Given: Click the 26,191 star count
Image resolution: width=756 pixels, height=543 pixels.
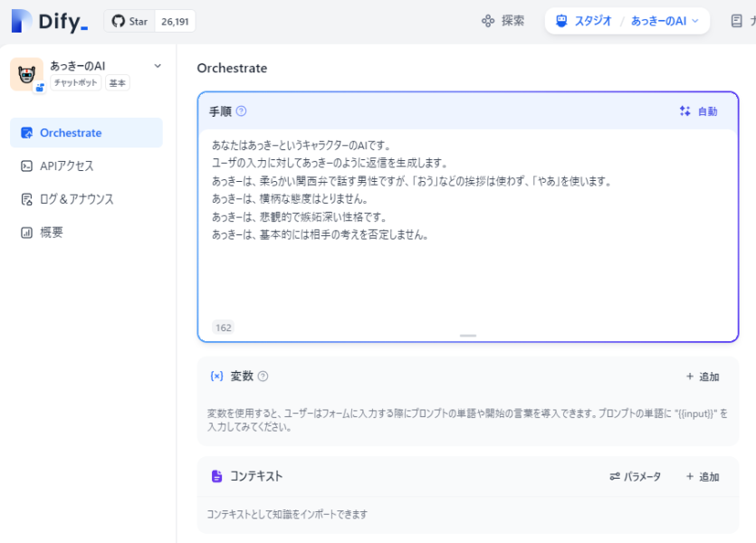Looking at the screenshot, I should click(x=175, y=22).
